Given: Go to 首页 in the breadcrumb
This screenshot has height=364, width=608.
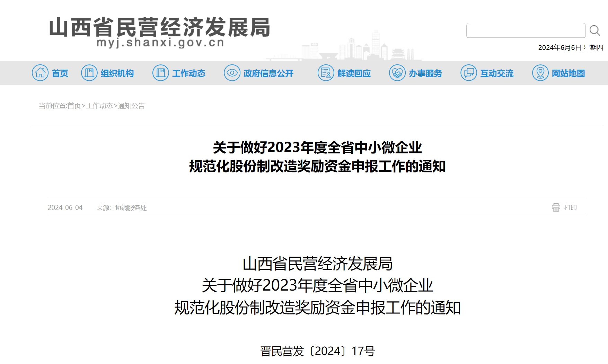Looking at the screenshot, I should (74, 106).
